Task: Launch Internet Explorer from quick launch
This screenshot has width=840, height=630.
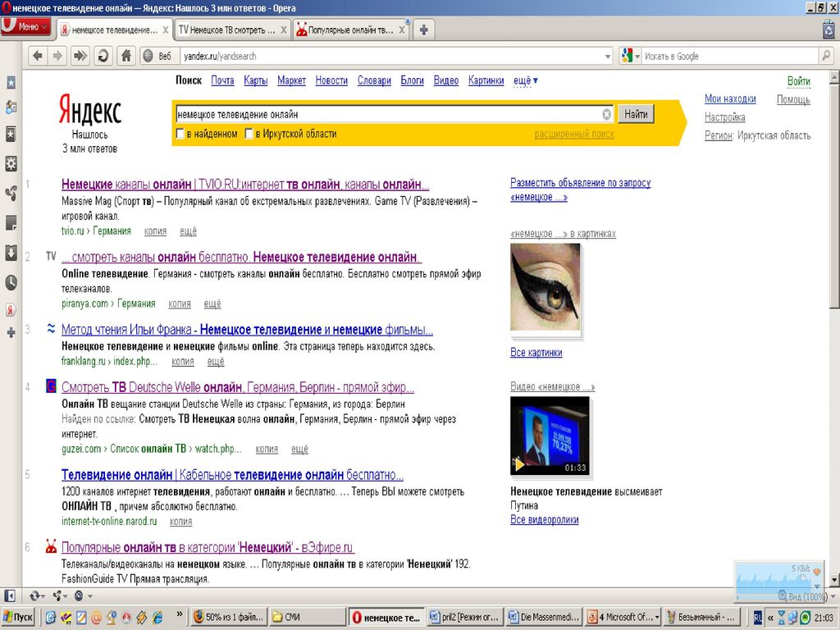Action: (x=158, y=617)
